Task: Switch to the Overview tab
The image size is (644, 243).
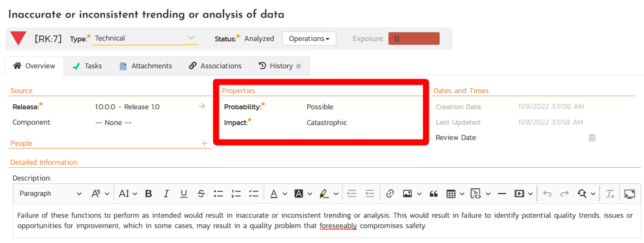Action: (35, 66)
